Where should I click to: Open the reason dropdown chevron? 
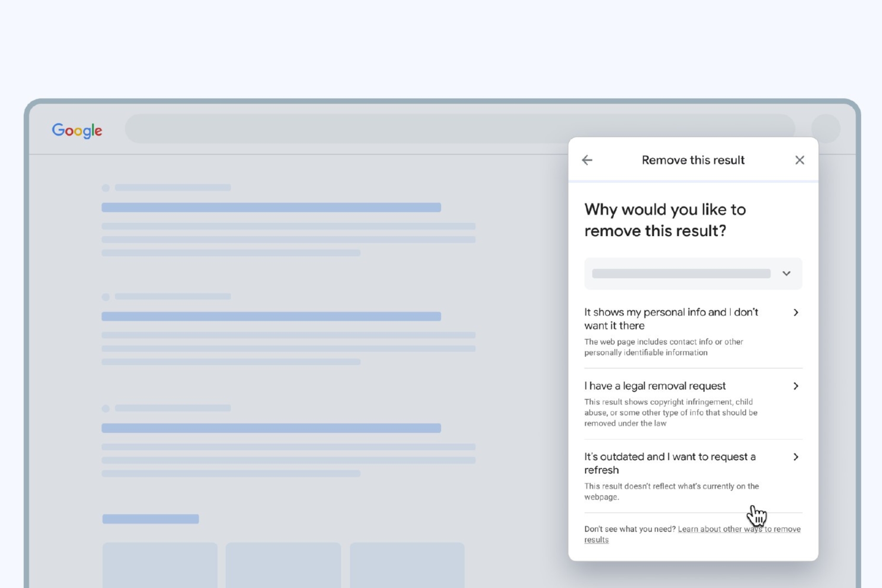pyautogui.click(x=786, y=273)
